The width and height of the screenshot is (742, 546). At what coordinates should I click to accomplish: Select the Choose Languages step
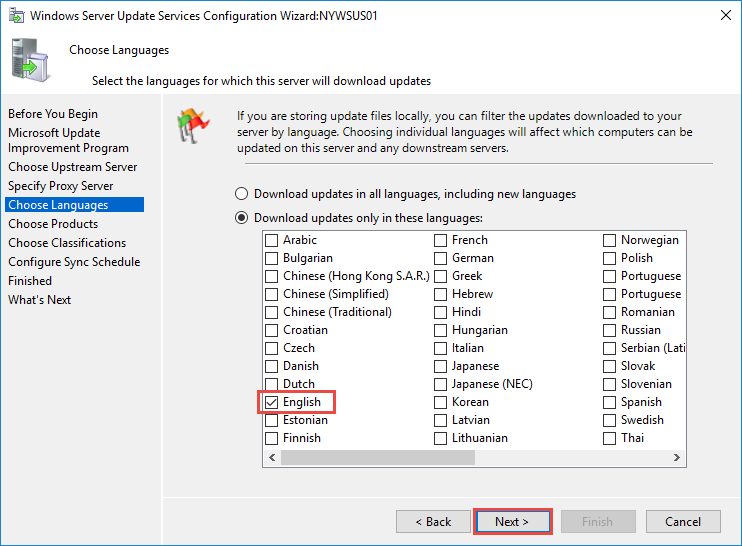pyautogui.click(x=75, y=205)
